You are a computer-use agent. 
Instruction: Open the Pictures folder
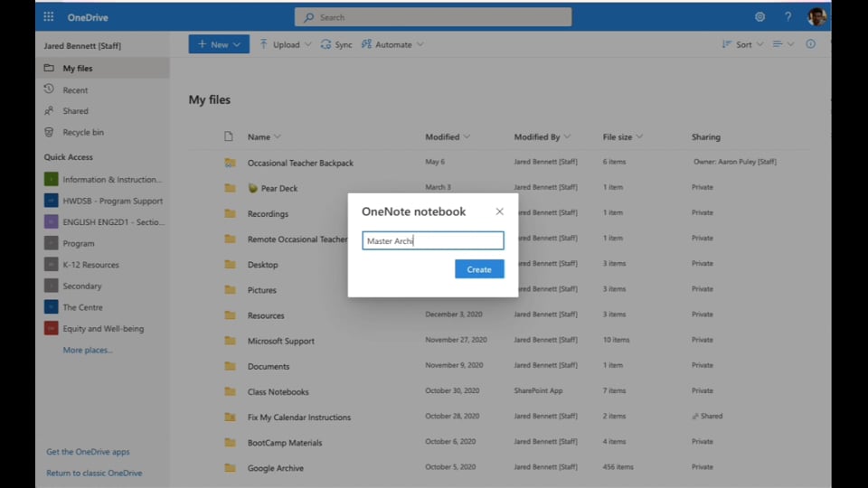[x=262, y=290]
